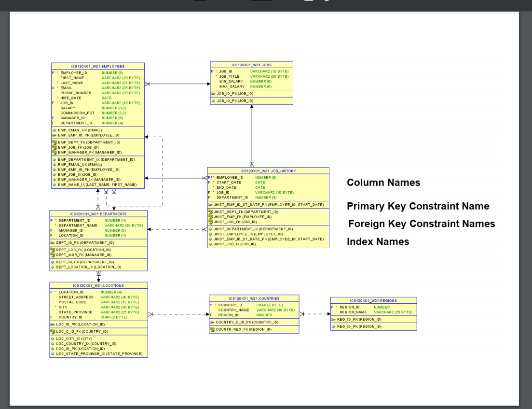Click the diamond icon beside DEPT_LOCATION_IX

click(x=53, y=267)
